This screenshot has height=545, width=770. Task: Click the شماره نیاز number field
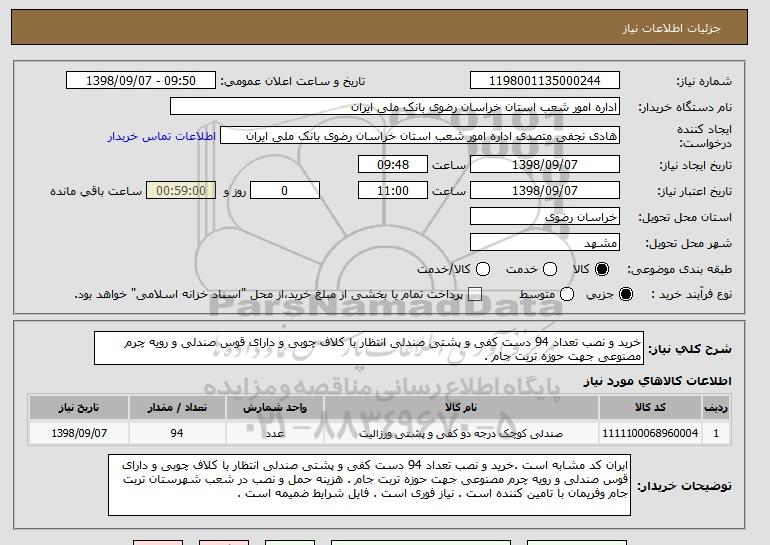[x=545, y=81]
